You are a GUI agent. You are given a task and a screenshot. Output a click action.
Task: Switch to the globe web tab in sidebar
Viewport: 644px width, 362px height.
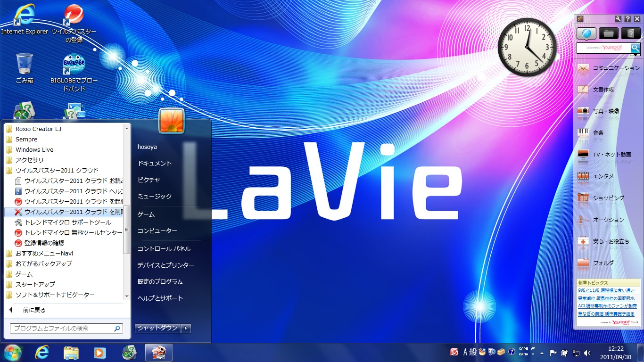pyautogui.click(x=586, y=33)
